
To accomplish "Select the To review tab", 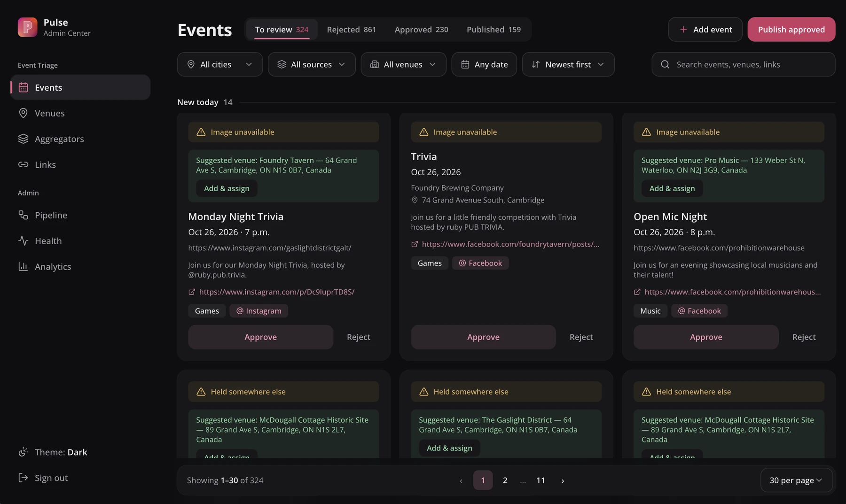I will pyautogui.click(x=282, y=30).
